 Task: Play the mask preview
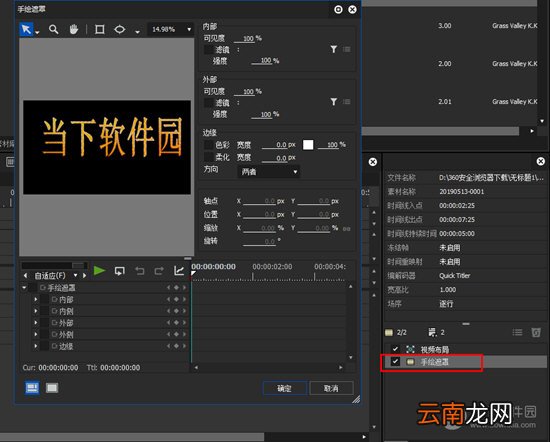click(x=99, y=271)
